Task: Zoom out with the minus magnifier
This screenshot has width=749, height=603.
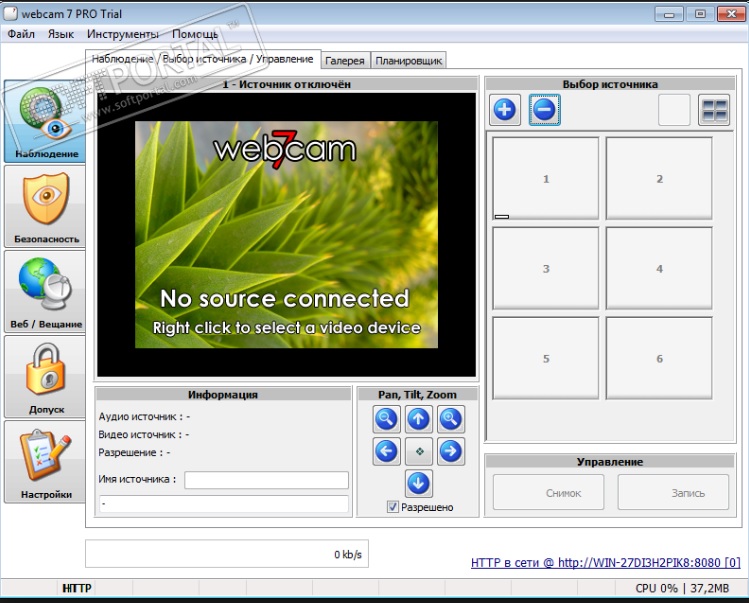Action: pos(386,420)
